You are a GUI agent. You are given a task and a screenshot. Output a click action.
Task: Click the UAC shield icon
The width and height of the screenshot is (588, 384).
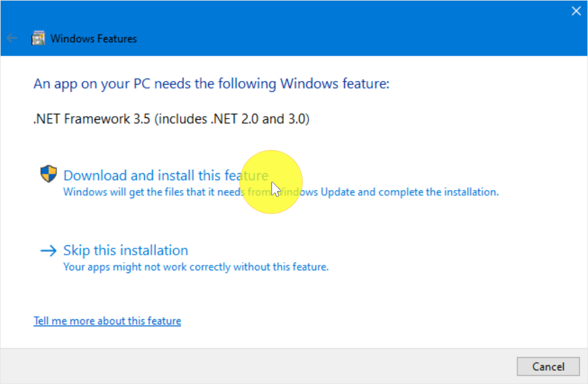[48, 174]
